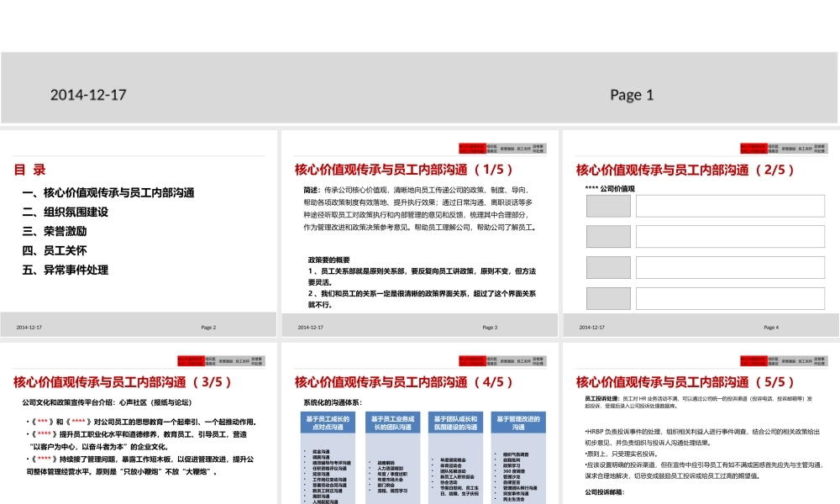The image size is (840, 504).
Task: Click the 公司投诉邮箱 label
Action: coord(605,491)
